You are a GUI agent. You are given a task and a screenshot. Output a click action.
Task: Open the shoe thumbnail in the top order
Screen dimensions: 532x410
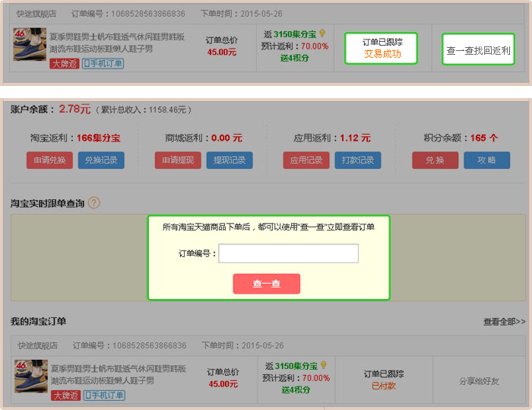pyautogui.click(x=30, y=45)
